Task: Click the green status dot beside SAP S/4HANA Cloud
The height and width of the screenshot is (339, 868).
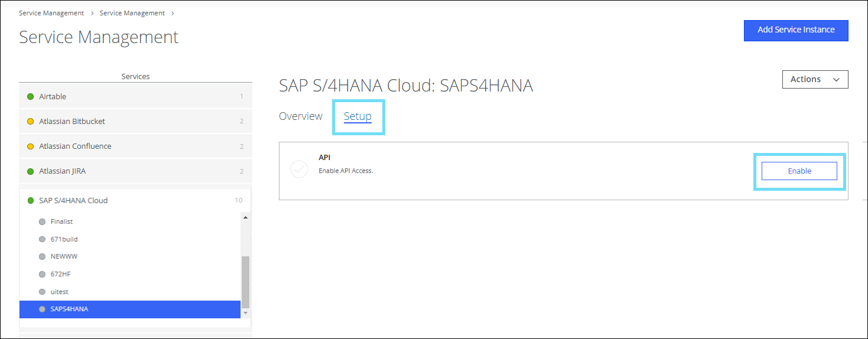Action: click(30, 200)
